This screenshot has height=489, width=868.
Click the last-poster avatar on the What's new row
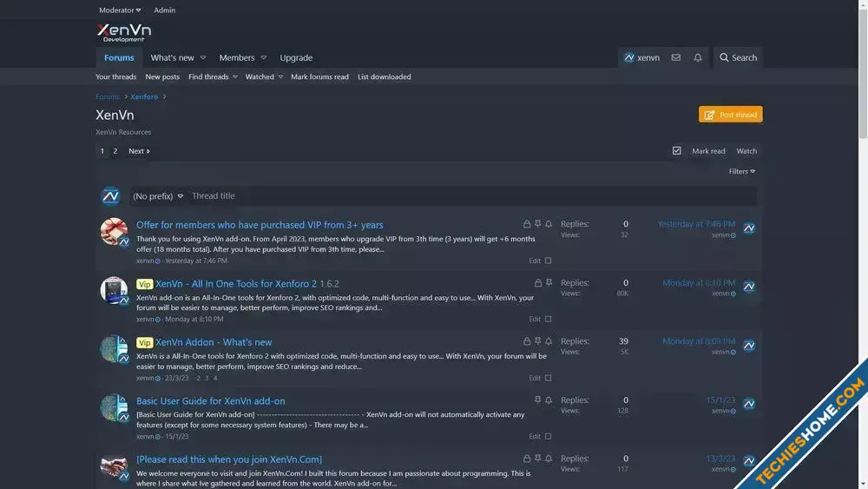pos(749,345)
